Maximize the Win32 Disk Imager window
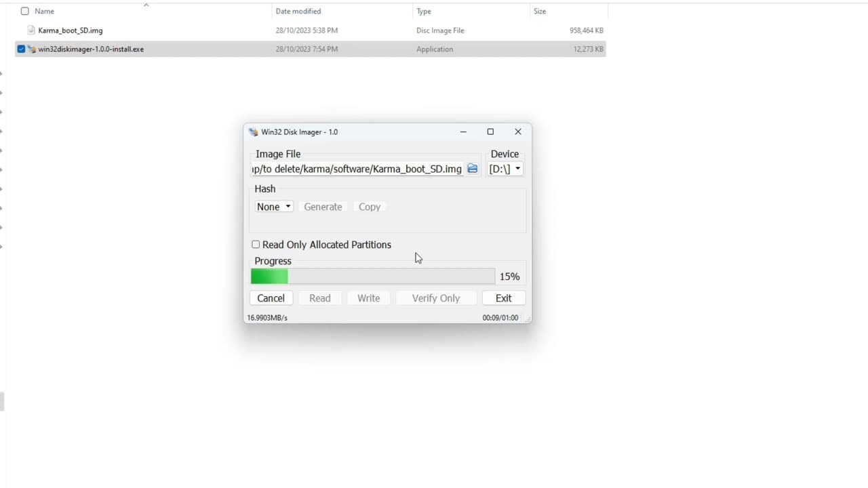The height and width of the screenshot is (488, 868). click(x=490, y=131)
